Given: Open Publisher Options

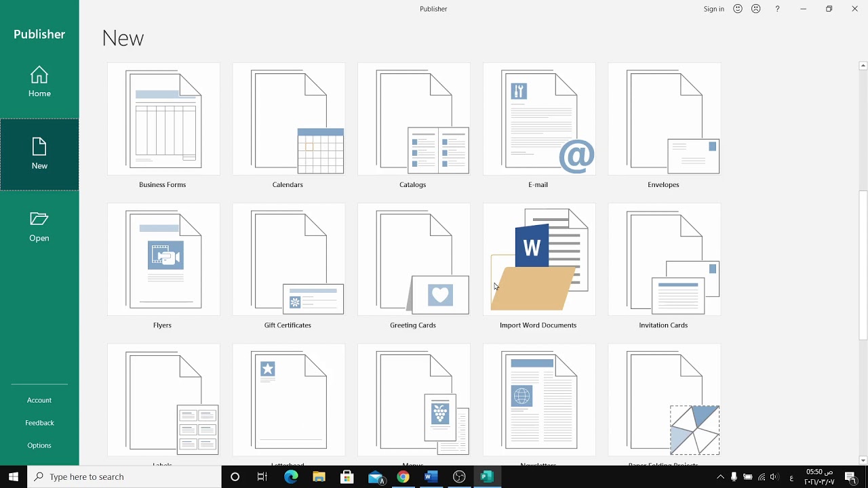Looking at the screenshot, I should [39, 445].
